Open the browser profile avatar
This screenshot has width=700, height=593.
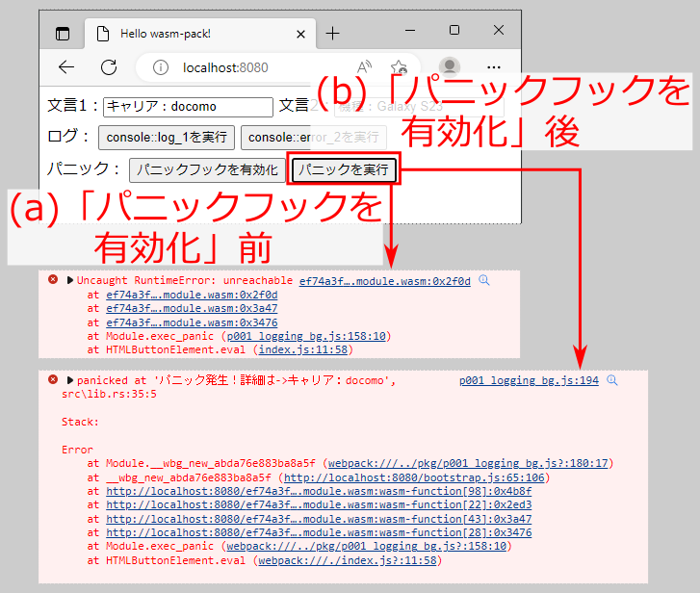[x=449, y=67]
